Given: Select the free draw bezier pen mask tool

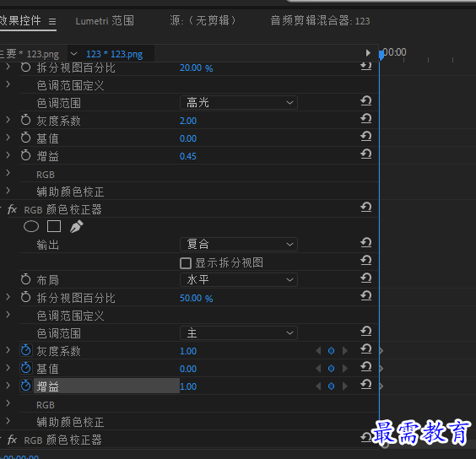Looking at the screenshot, I should point(77,226).
